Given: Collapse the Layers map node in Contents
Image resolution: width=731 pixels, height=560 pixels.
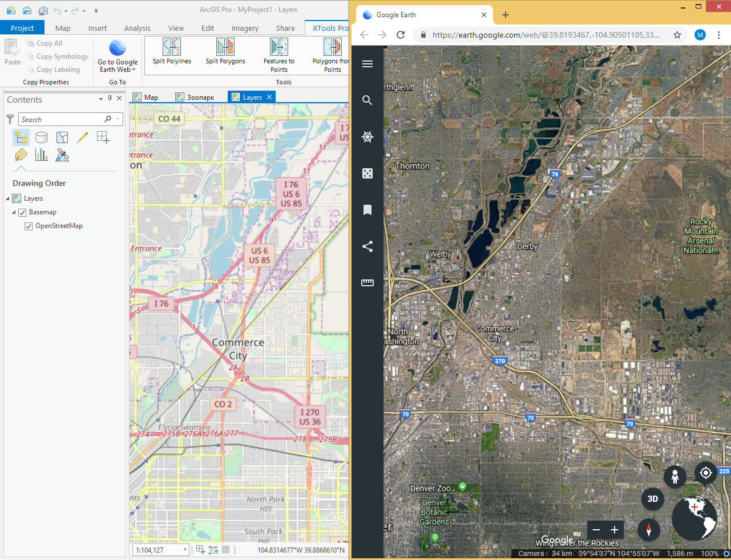Looking at the screenshot, I should (x=8, y=198).
